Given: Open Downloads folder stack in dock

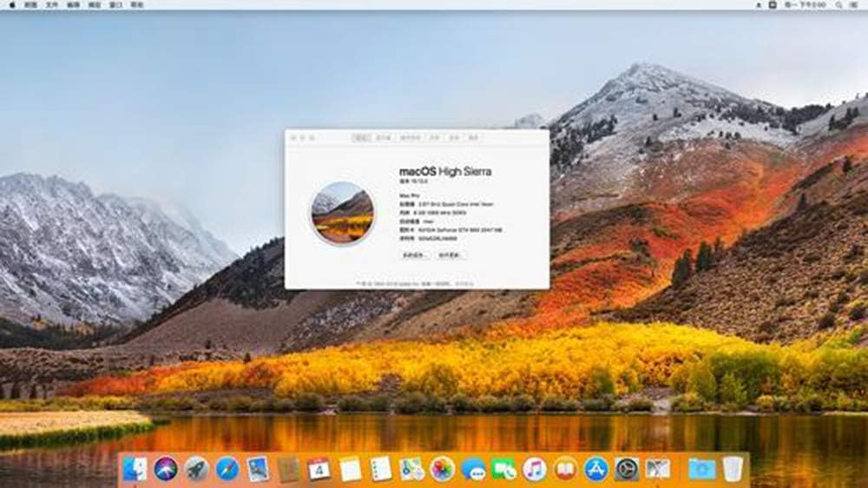Looking at the screenshot, I should 701,469.
